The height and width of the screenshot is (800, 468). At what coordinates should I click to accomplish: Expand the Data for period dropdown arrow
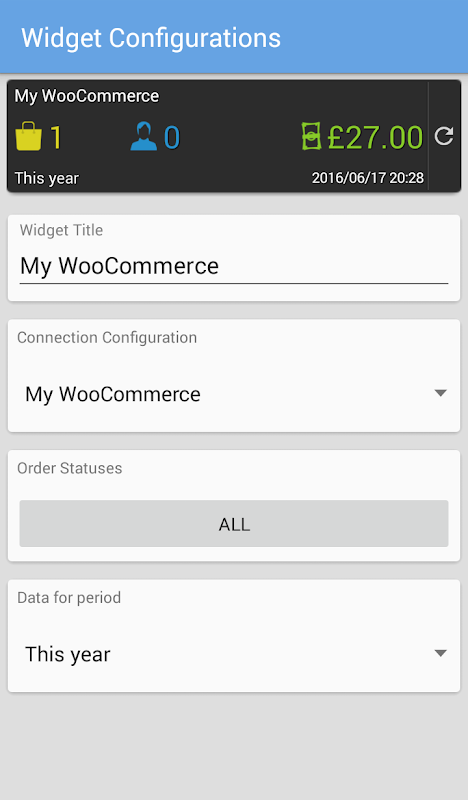coord(440,653)
